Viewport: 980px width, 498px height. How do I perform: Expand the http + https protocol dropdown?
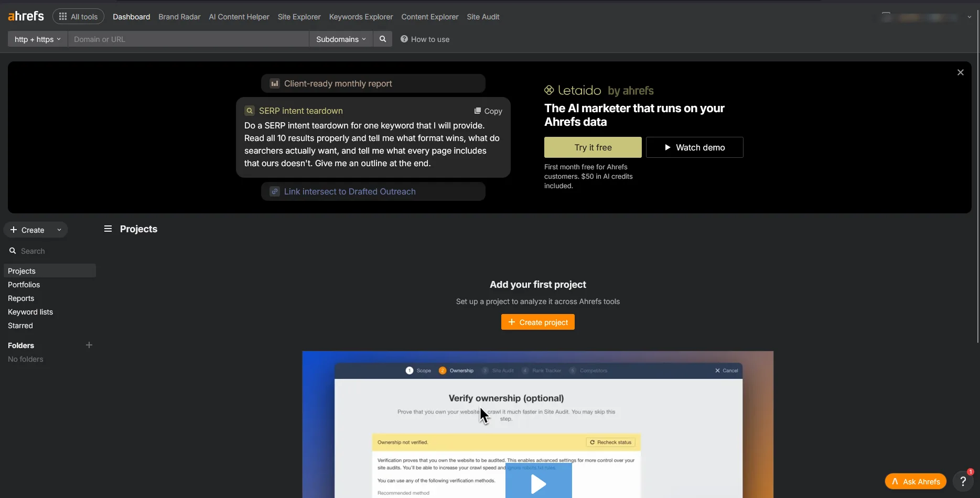point(38,39)
